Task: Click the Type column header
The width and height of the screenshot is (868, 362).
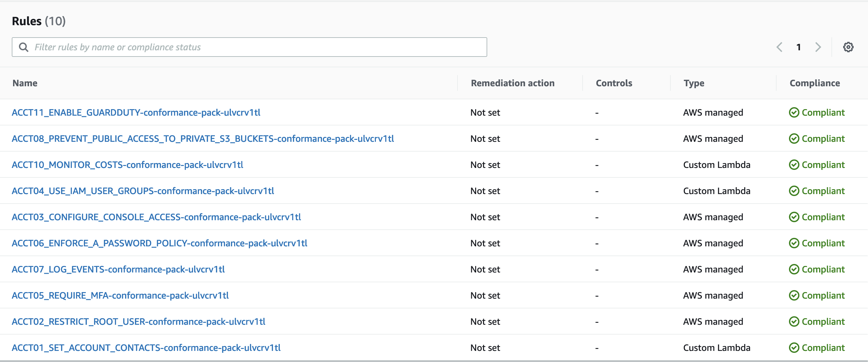Action: (x=694, y=83)
